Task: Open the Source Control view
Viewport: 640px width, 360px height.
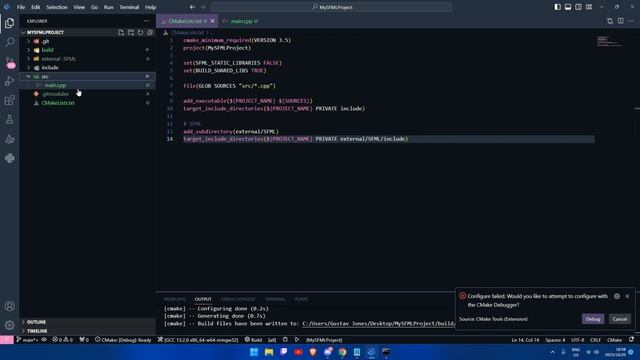Action: click(x=10, y=62)
